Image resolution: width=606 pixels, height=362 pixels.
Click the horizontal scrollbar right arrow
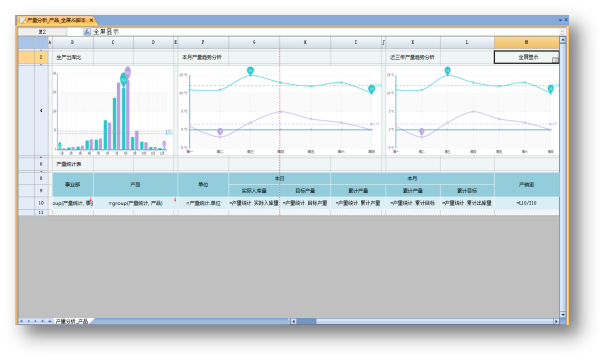point(556,321)
